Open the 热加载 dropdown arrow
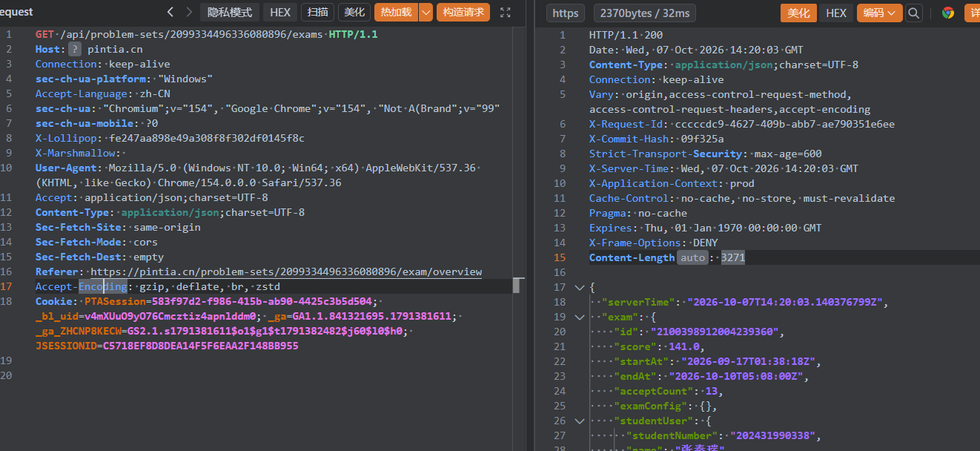 426,12
